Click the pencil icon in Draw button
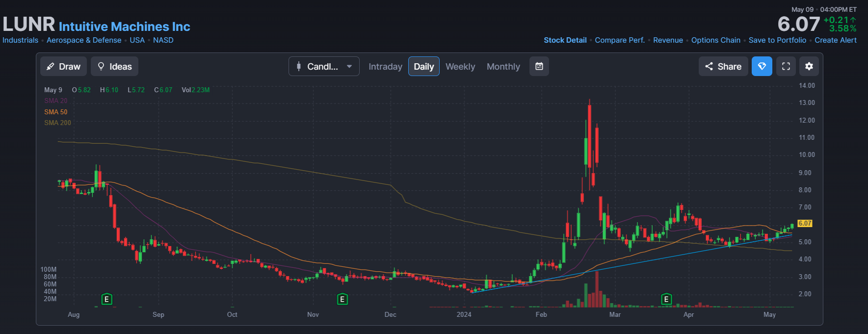Screen dimensions: 868x334 point(50,66)
